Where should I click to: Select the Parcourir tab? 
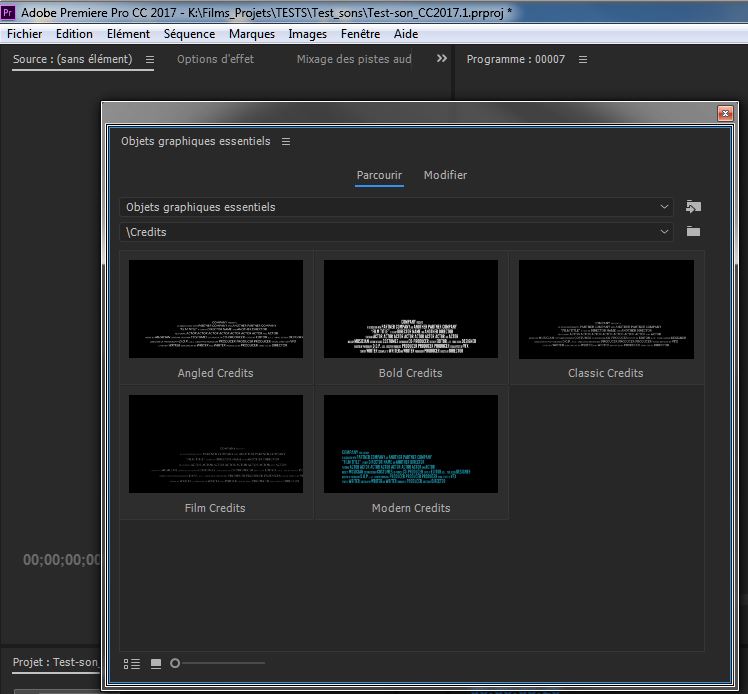tap(379, 175)
